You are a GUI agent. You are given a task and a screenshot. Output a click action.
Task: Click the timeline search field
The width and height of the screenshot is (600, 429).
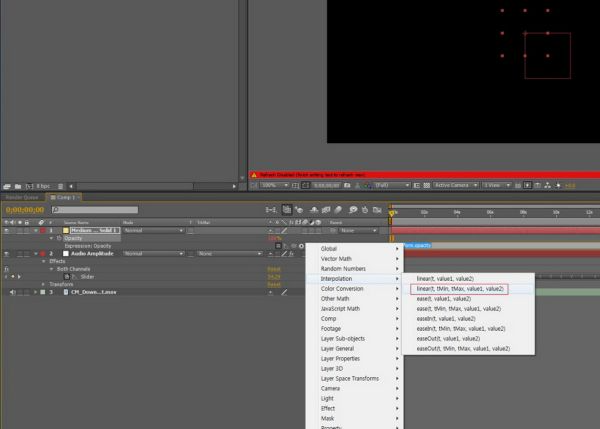tap(95, 209)
